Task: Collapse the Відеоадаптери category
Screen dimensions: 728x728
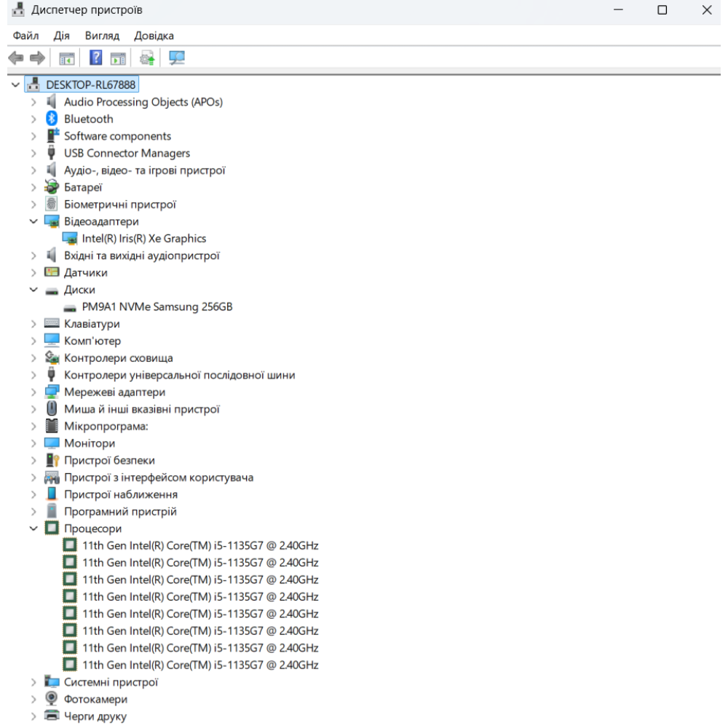Action: 33,221
